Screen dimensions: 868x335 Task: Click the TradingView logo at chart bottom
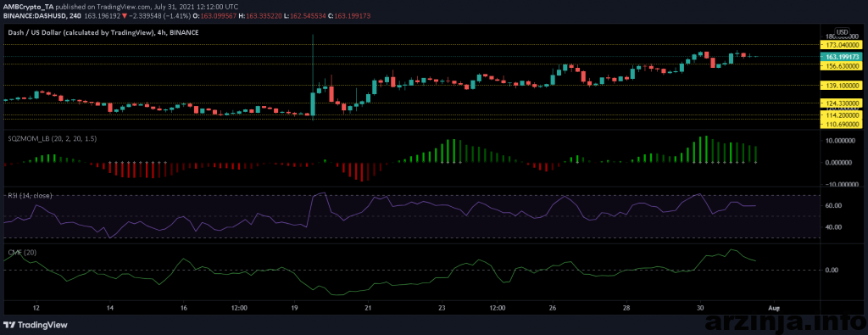click(36, 325)
